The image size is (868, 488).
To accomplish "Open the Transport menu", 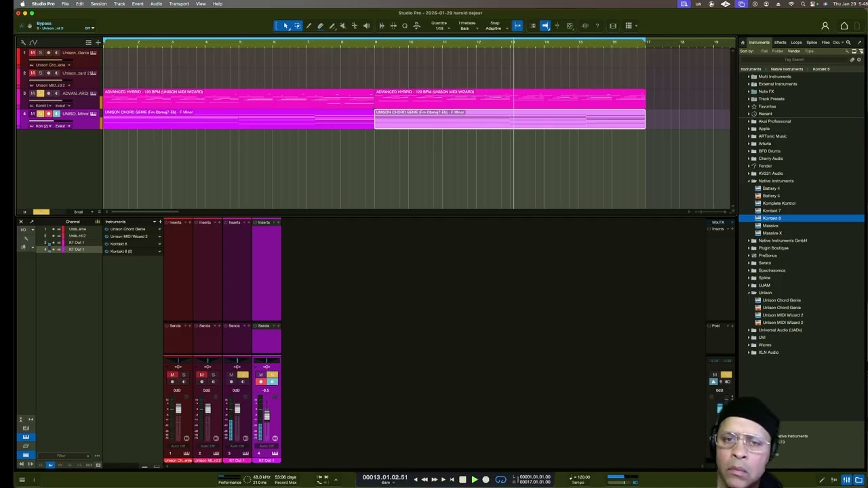I will (179, 4).
